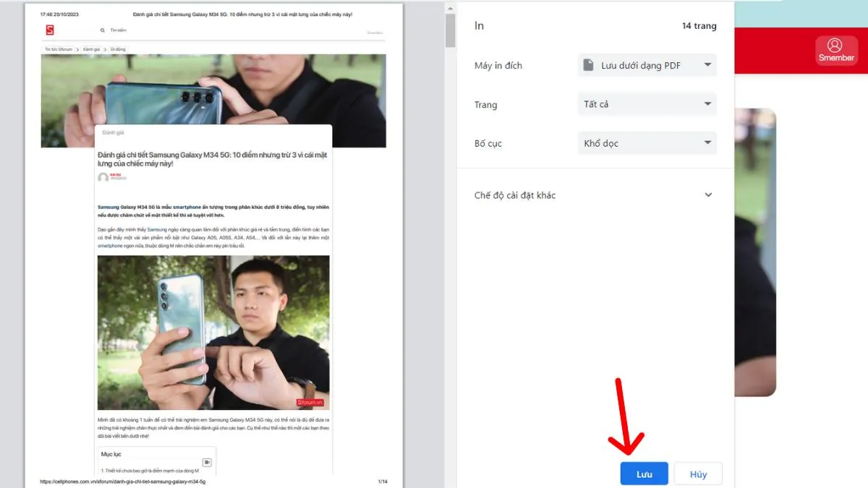The image size is (868, 488).
Task: Click the footer URL text in preview
Action: [123, 481]
